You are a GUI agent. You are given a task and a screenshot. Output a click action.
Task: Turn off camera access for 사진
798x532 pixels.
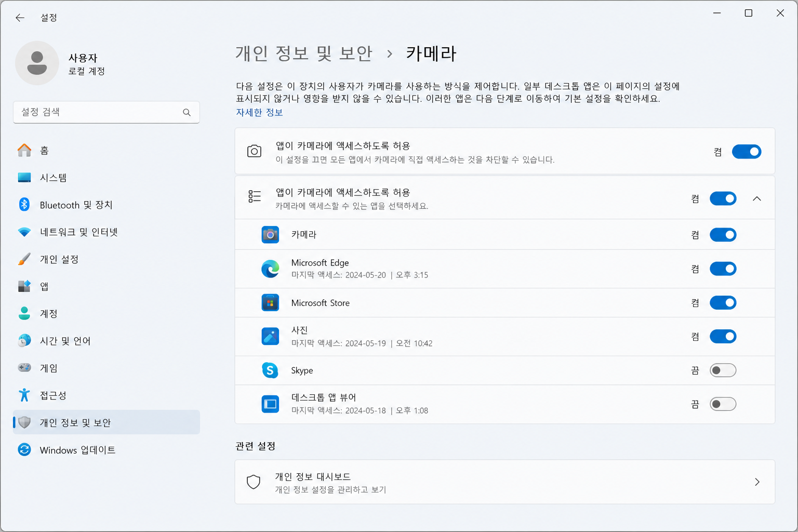click(723, 337)
